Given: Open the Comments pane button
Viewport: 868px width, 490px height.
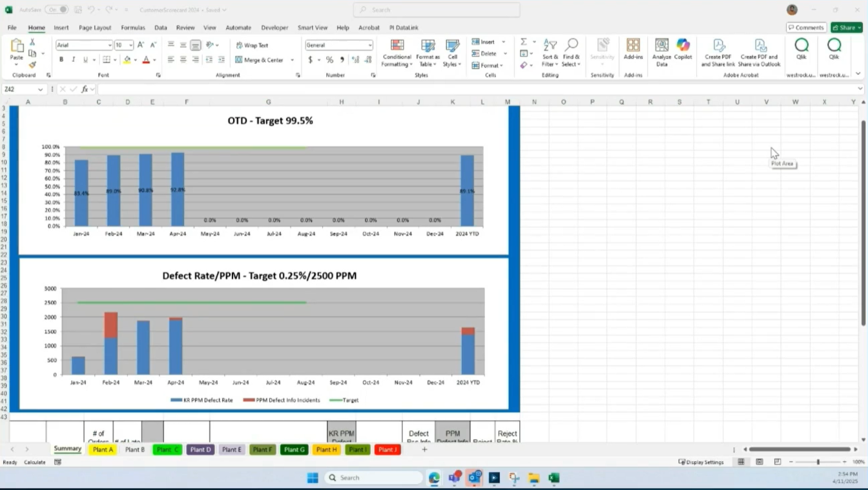Looking at the screenshot, I should [806, 27].
